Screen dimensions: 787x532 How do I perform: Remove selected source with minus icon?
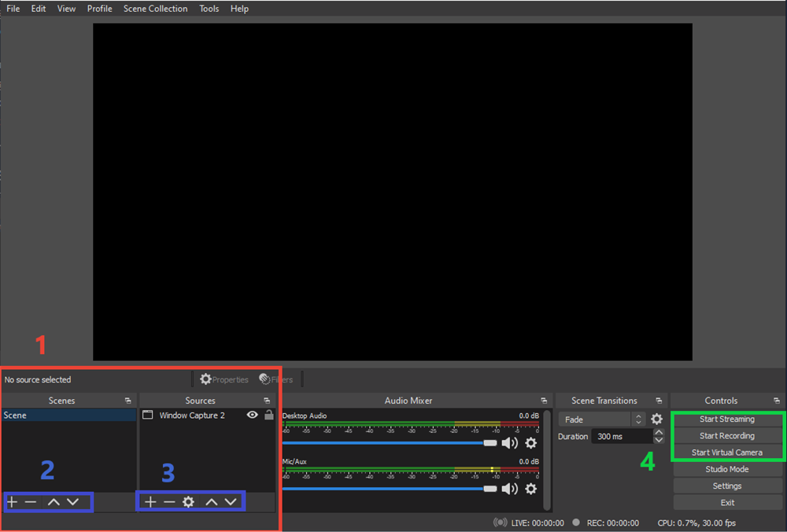click(x=170, y=502)
